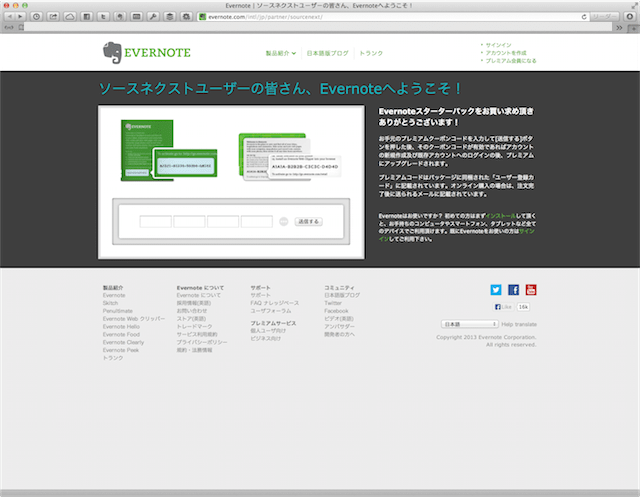Click the Reading List glasses icon
640x497 pixels.
(x=9, y=27)
